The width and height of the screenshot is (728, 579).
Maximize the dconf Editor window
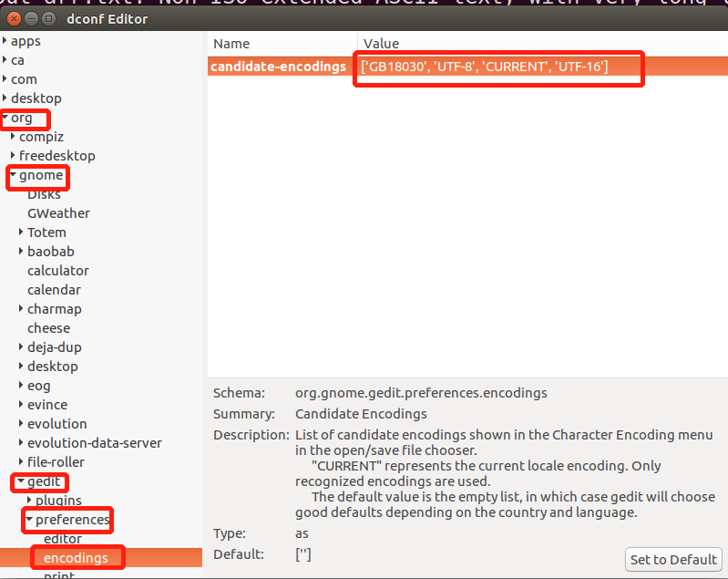point(48,18)
